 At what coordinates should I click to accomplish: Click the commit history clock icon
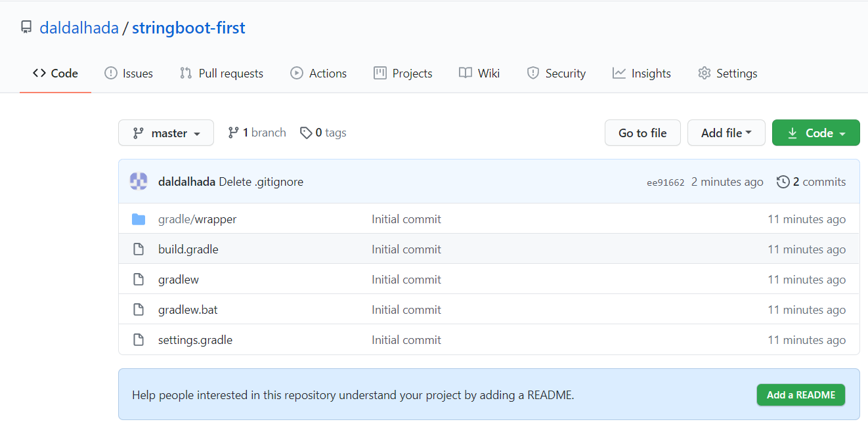(783, 182)
